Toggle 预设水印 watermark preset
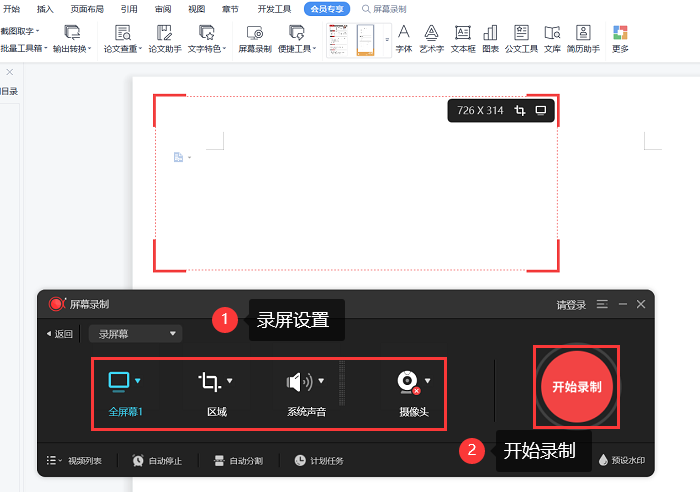 click(x=622, y=461)
